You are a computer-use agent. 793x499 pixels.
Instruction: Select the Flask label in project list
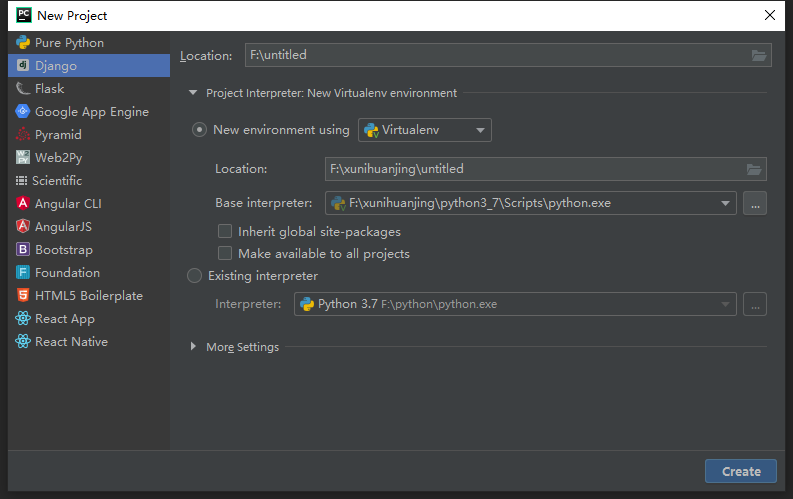50,88
